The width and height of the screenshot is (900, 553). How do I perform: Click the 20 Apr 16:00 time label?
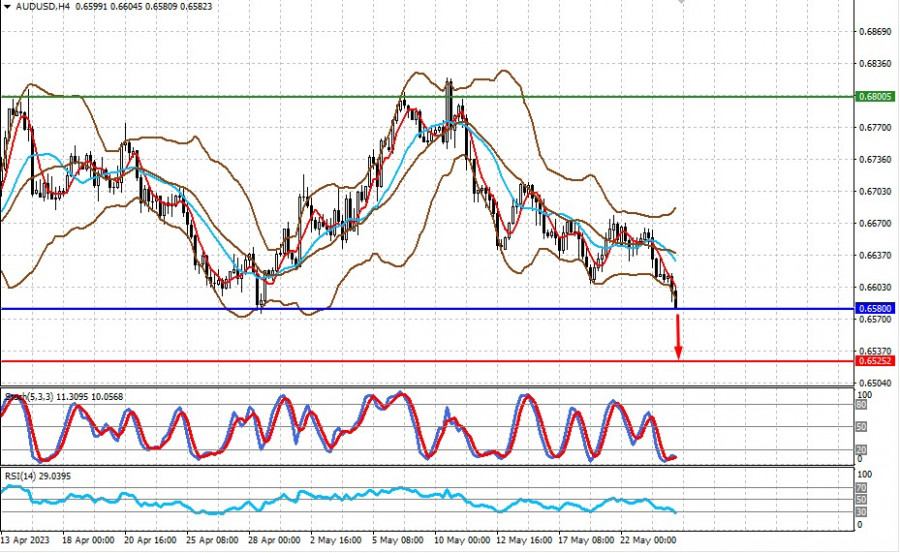pos(150,540)
